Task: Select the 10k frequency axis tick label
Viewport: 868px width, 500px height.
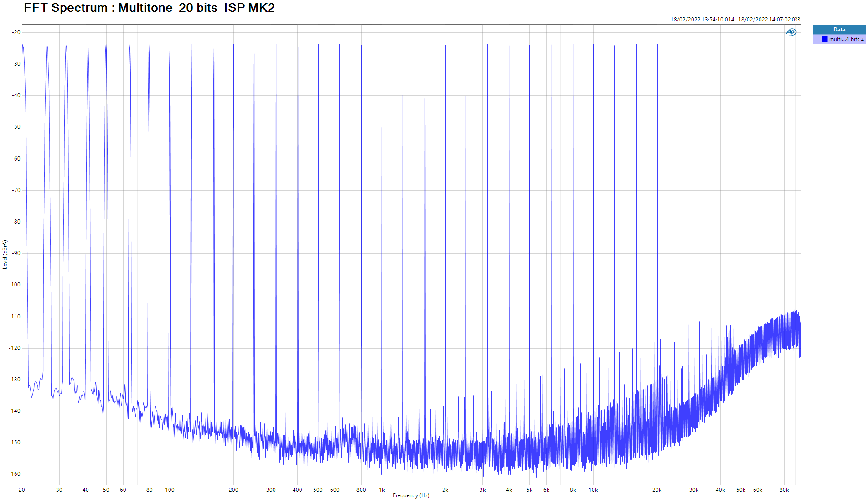Action: click(593, 490)
